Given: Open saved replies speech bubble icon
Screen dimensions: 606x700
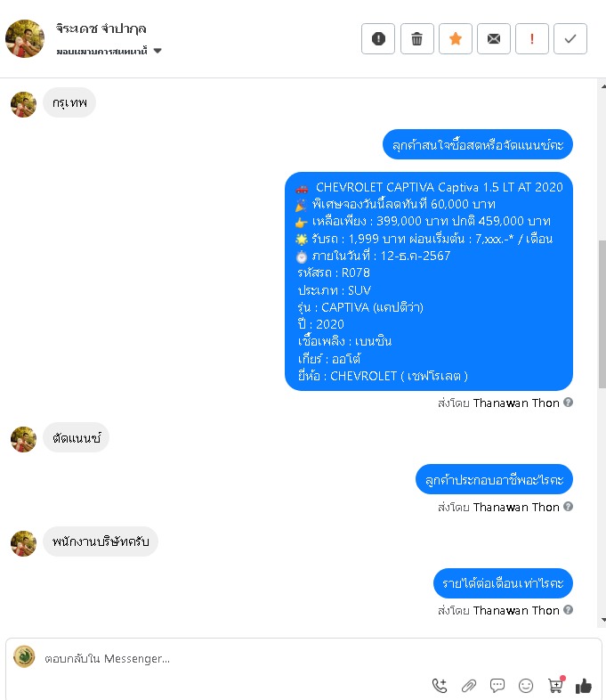Looking at the screenshot, I should click(497, 685).
